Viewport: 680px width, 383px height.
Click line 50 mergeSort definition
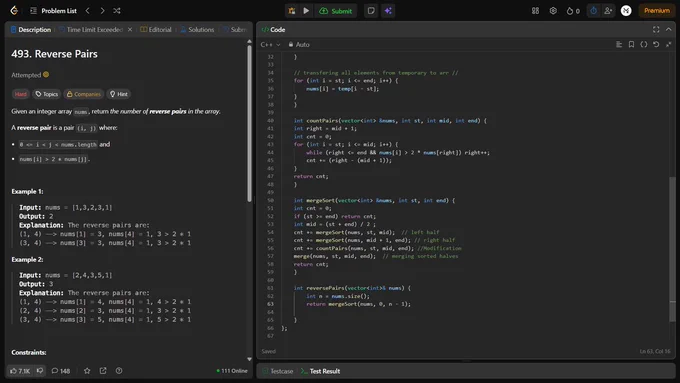(x=374, y=200)
